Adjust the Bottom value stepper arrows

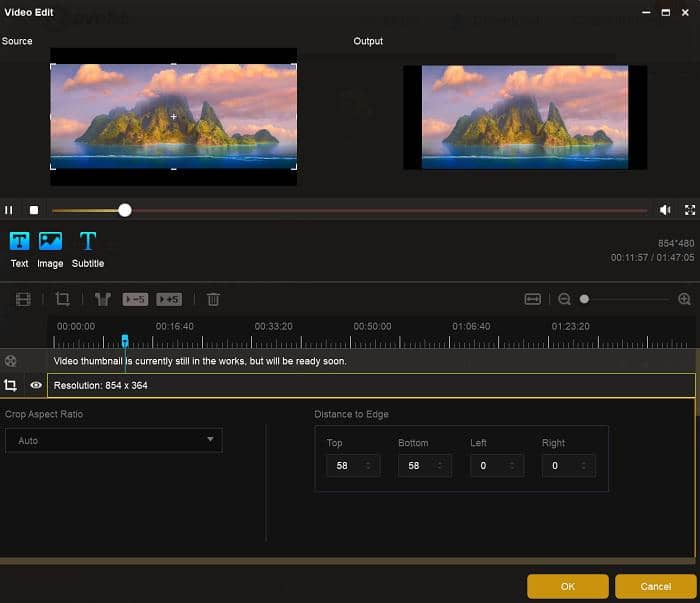coord(440,466)
